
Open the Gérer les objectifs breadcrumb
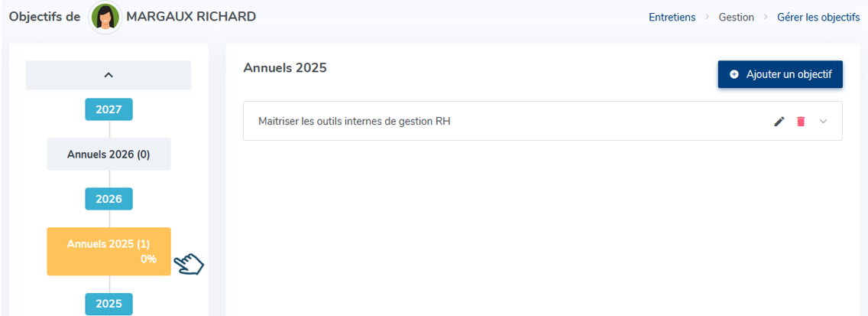coord(818,17)
